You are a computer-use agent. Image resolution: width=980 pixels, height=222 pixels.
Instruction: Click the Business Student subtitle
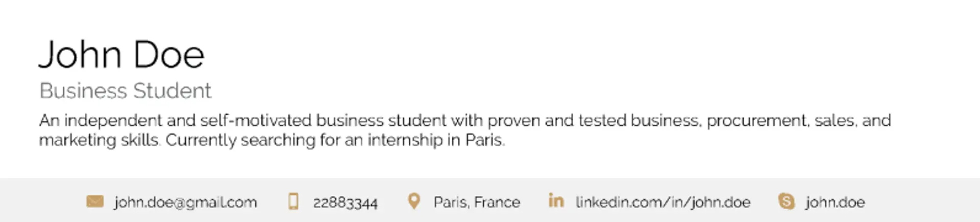125,91
